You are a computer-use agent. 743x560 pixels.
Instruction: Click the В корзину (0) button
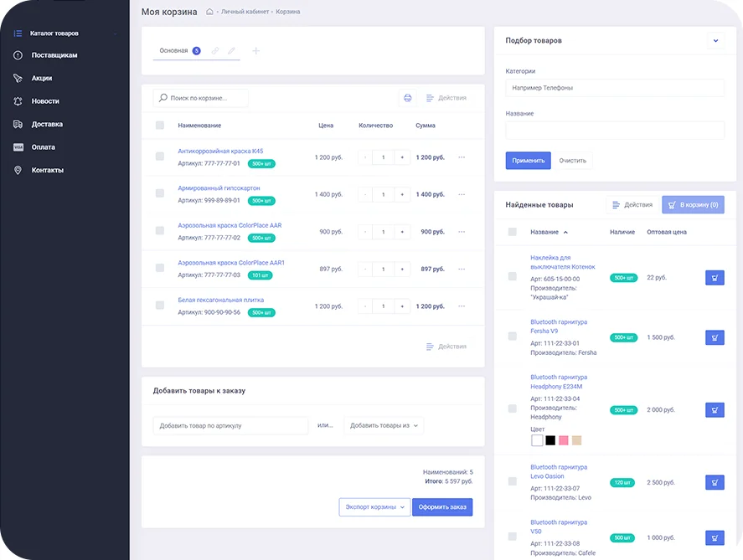point(693,205)
